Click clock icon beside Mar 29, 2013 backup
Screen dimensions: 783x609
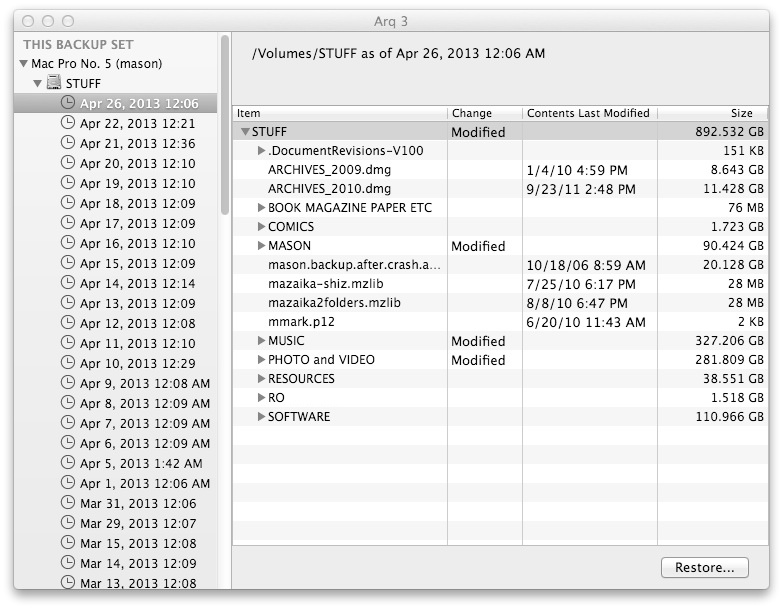68,523
